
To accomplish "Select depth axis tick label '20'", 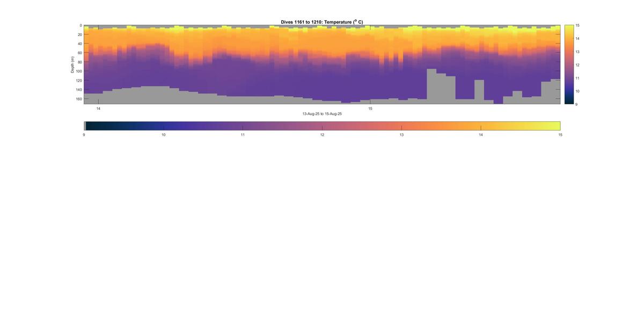I will click(79, 34).
